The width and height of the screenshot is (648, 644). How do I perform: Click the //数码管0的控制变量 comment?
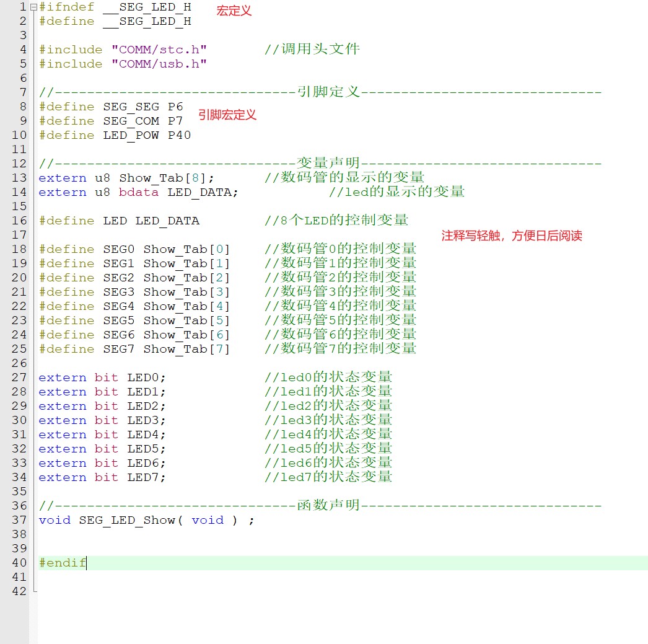click(340, 249)
